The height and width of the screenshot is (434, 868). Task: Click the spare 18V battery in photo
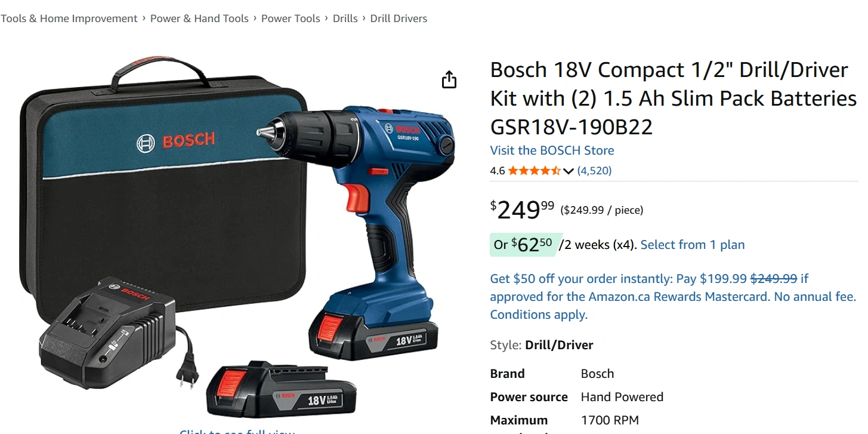281,389
